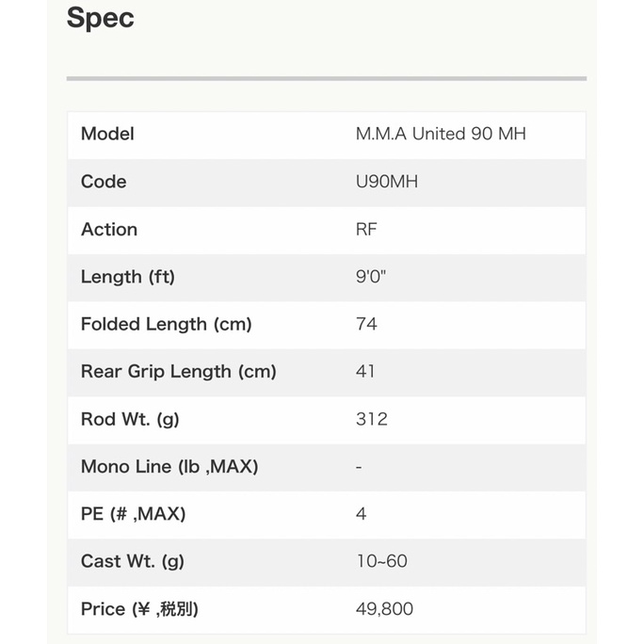Select the Rod Wt. (g) label

tap(130, 419)
